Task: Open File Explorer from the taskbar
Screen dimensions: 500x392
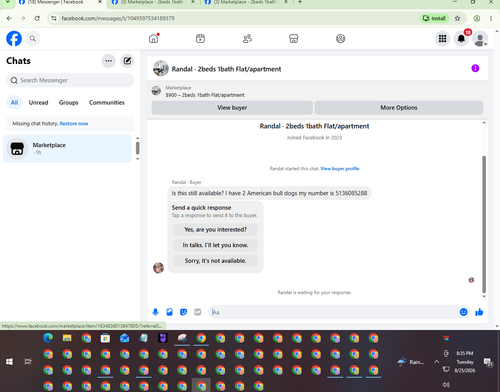Action: point(67,338)
